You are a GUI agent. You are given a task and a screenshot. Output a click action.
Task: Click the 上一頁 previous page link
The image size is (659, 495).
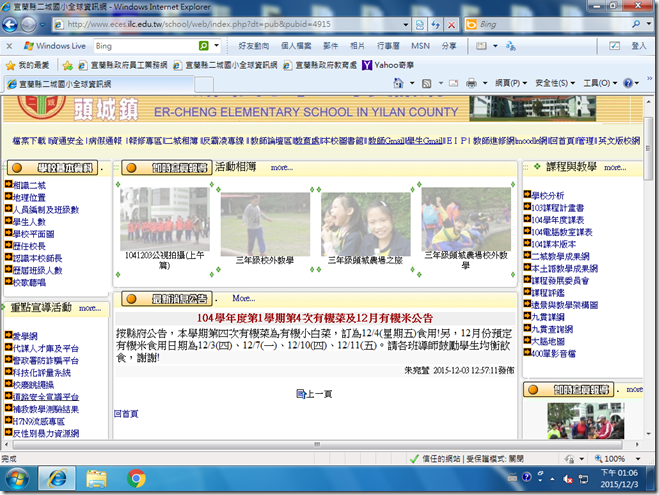tap(314, 394)
